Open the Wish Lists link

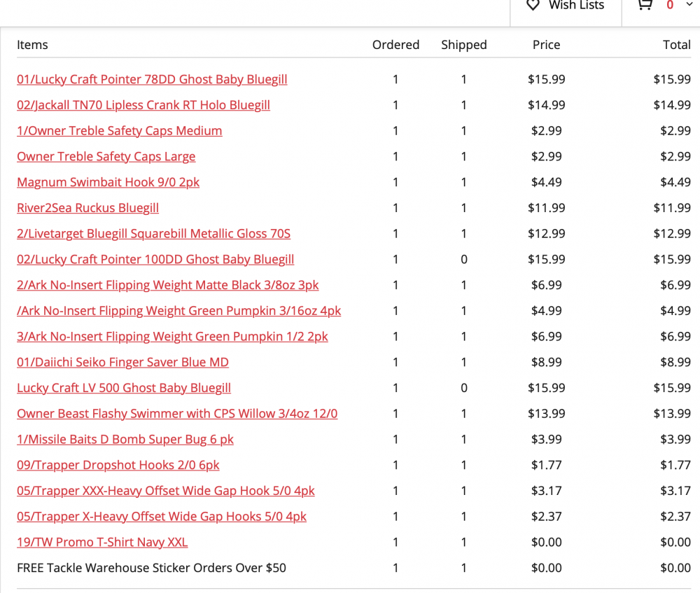(576, 5)
